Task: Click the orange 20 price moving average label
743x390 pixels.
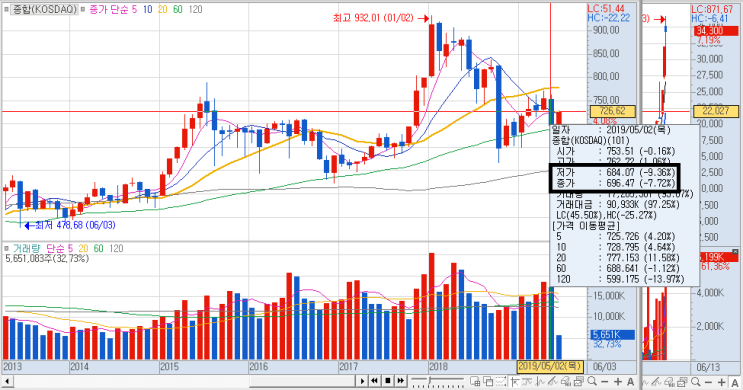Action: coord(163,9)
